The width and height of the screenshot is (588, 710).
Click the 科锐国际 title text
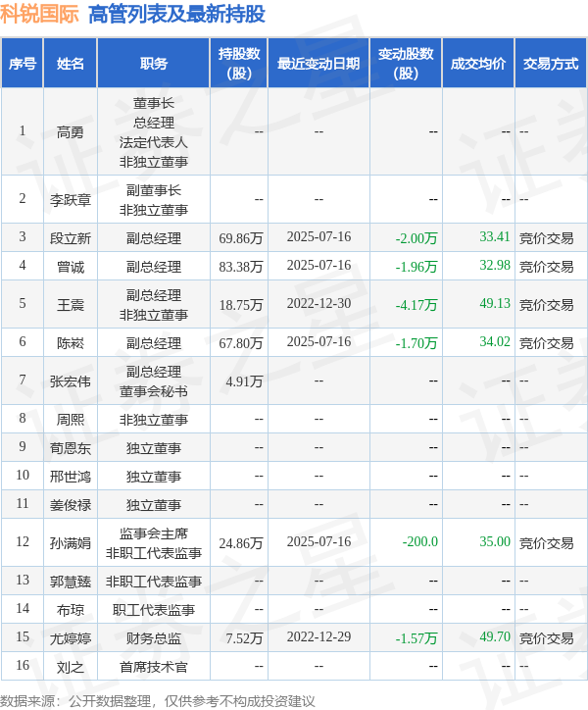(x=39, y=14)
